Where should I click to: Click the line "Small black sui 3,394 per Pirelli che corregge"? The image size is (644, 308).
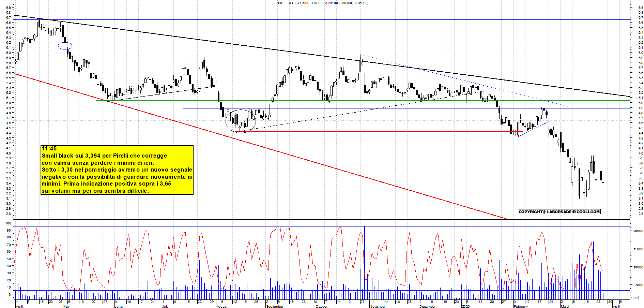point(104,156)
